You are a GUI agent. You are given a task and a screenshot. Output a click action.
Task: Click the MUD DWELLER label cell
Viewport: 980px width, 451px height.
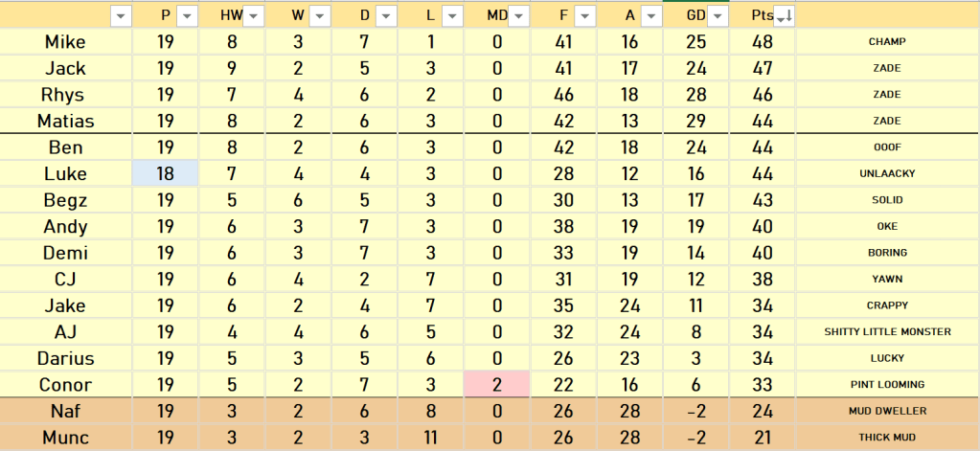tap(886, 411)
